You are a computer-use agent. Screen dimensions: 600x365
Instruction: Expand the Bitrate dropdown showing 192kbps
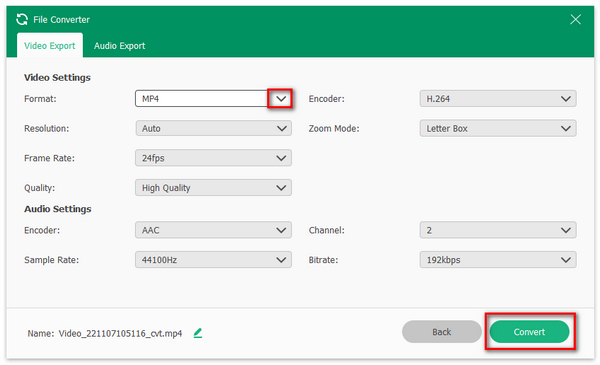(x=498, y=260)
